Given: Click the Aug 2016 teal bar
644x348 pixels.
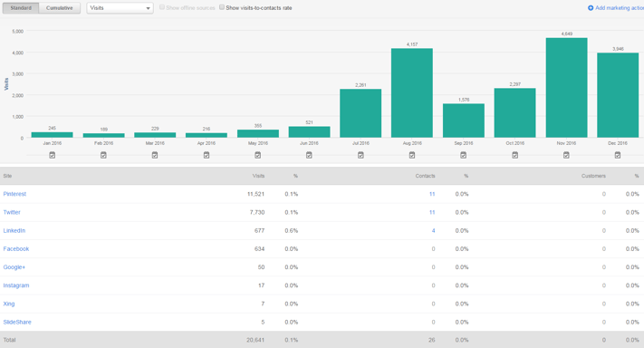Looking at the screenshot, I should 412,92.
